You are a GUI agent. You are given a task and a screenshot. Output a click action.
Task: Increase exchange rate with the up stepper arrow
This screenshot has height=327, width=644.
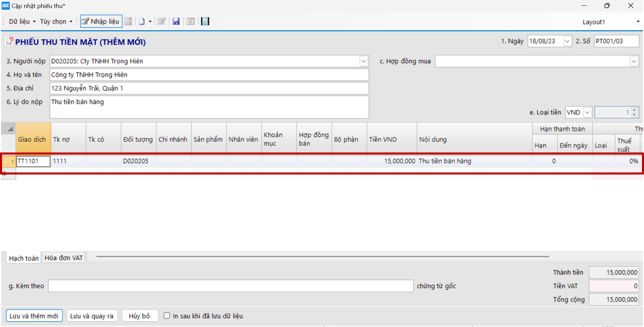coord(634,110)
